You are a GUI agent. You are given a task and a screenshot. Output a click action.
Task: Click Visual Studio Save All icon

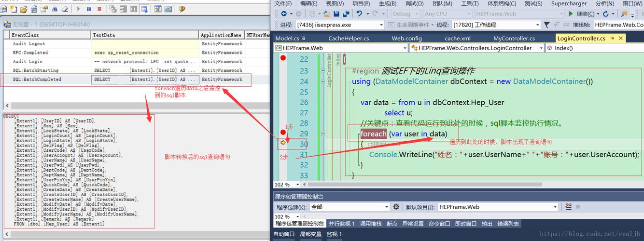346,14
